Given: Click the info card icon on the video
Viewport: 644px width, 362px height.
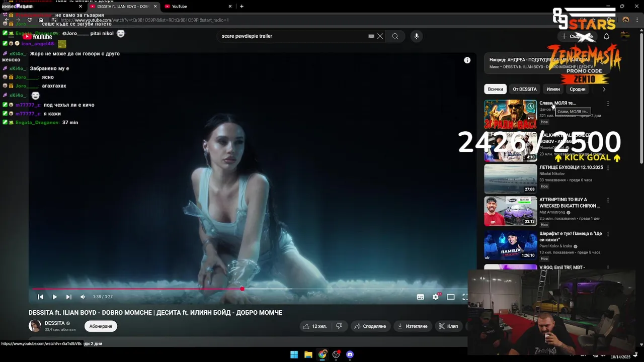Looking at the screenshot, I should click(467, 60).
